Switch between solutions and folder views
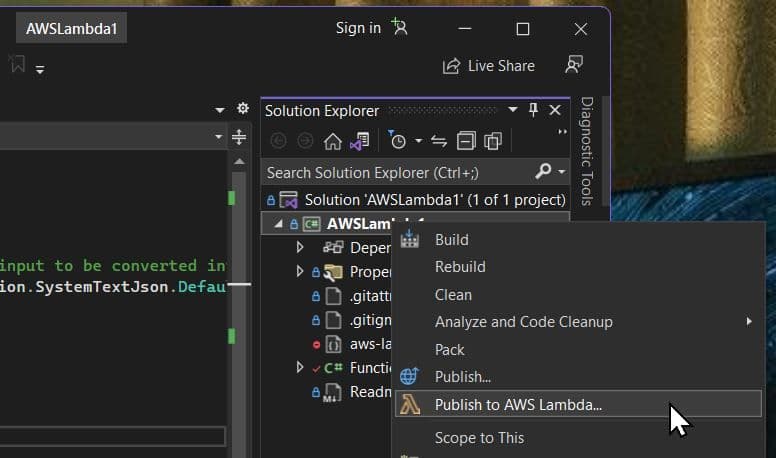The width and height of the screenshot is (776, 458). click(361, 141)
